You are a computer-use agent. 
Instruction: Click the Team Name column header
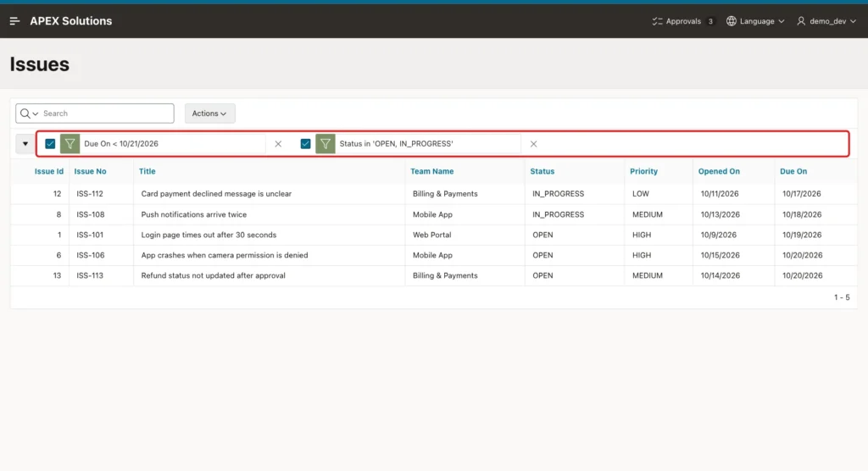pos(431,172)
